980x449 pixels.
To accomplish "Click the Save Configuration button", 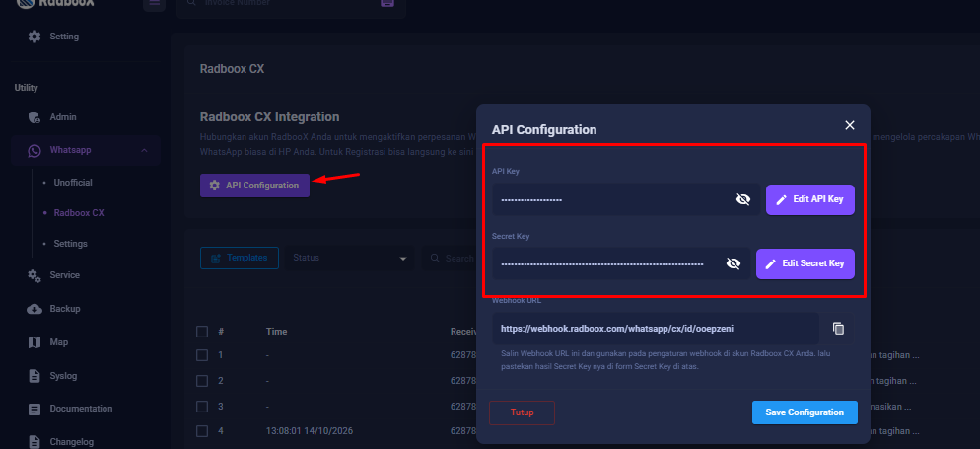I will [805, 412].
